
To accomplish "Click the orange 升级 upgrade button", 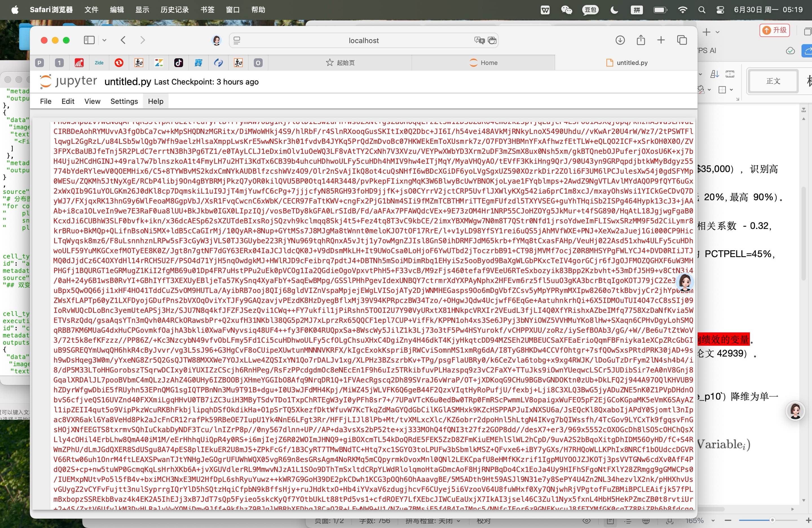I will click(775, 30).
